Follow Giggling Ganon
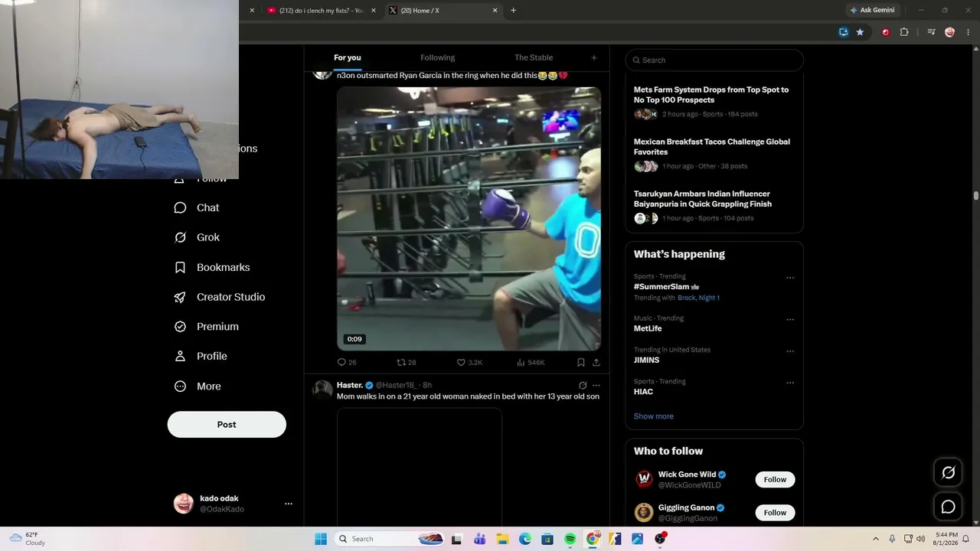The height and width of the screenshot is (551, 980). pos(775,513)
